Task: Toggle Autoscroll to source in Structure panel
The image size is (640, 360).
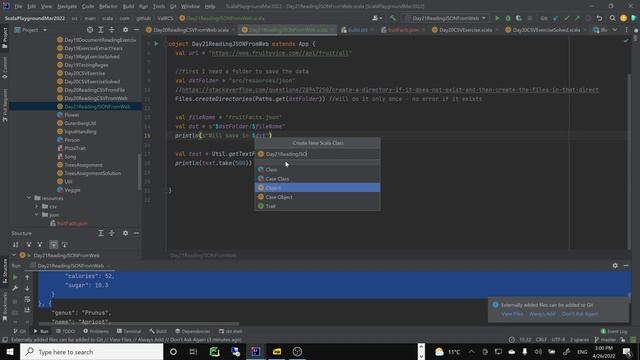Action: 53,244
